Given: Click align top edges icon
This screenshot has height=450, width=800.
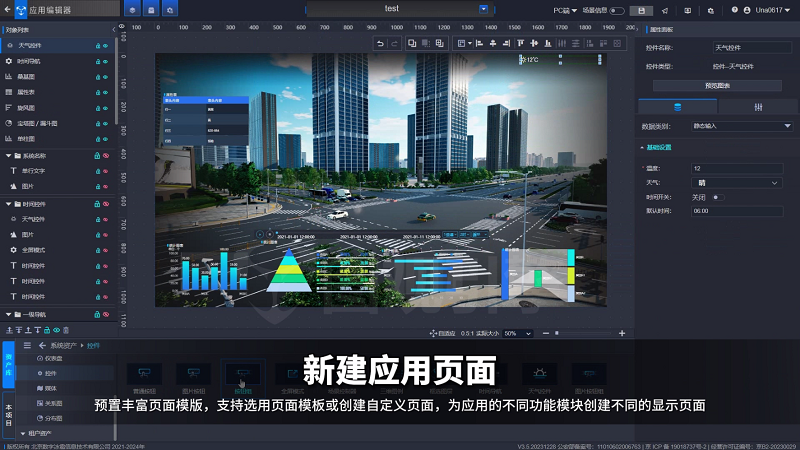Looking at the screenshot, I should (520, 44).
